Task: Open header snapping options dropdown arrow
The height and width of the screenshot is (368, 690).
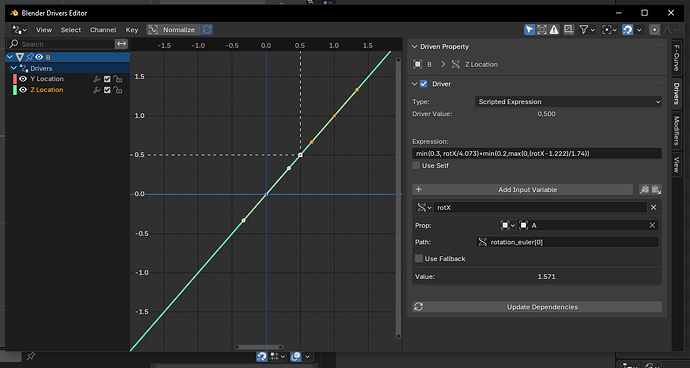Action: click(639, 29)
